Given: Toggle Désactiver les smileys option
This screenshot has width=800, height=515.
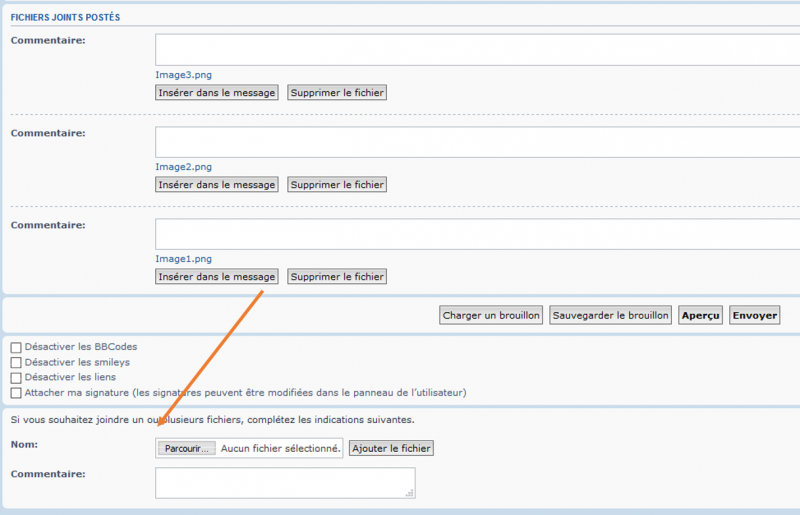Looking at the screenshot, I should click(x=16, y=362).
